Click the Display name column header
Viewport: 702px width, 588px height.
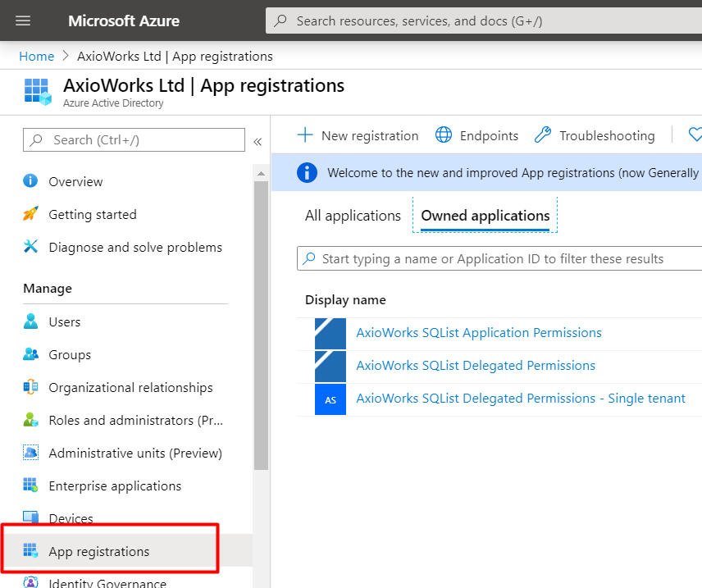[x=345, y=299]
